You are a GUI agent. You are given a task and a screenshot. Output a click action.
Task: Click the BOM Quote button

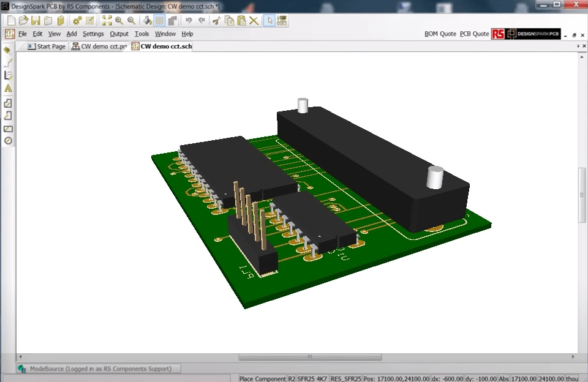[440, 34]
